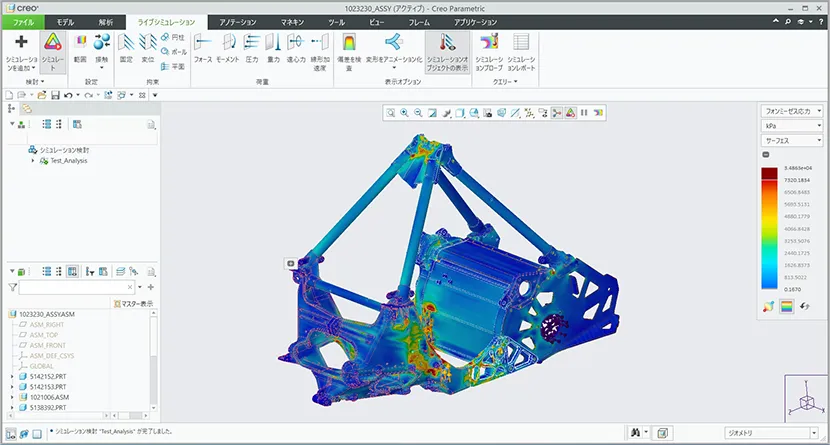
Task: Open the サーフェス display dropdown
Action: click(x=792, y=141)
